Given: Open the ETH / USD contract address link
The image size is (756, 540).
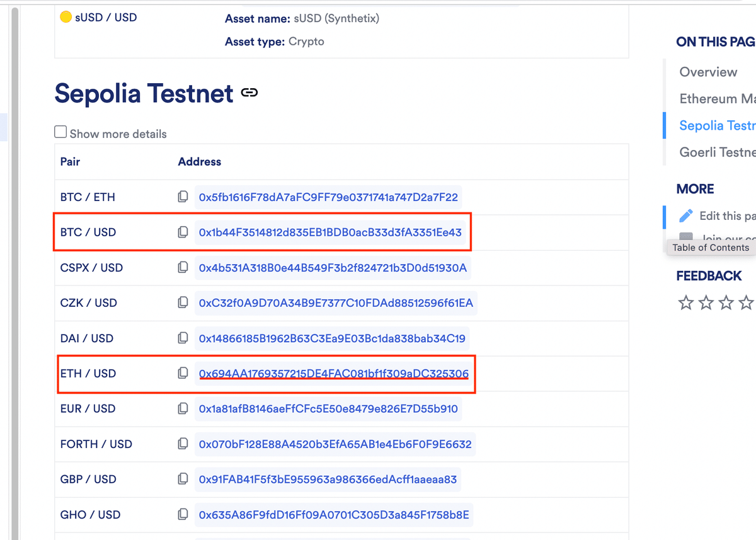Looking at the screenshot, I should point(334,374).
